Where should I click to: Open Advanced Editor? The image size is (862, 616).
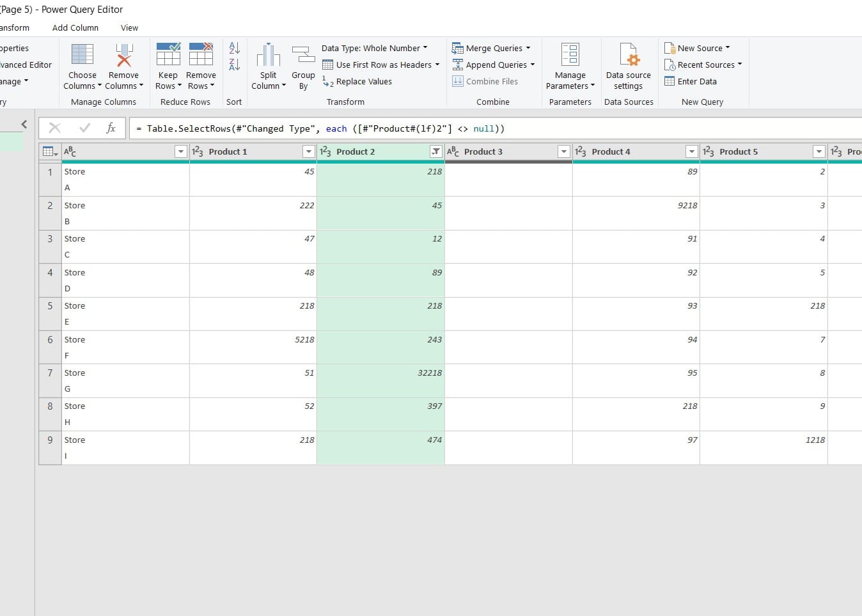26,65
